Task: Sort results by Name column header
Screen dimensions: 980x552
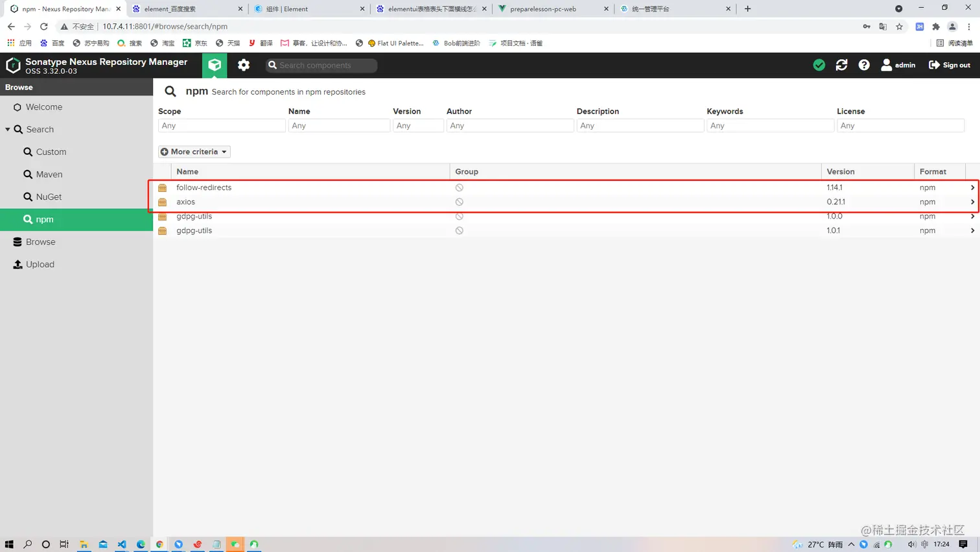Action: [x=310, y=171]
